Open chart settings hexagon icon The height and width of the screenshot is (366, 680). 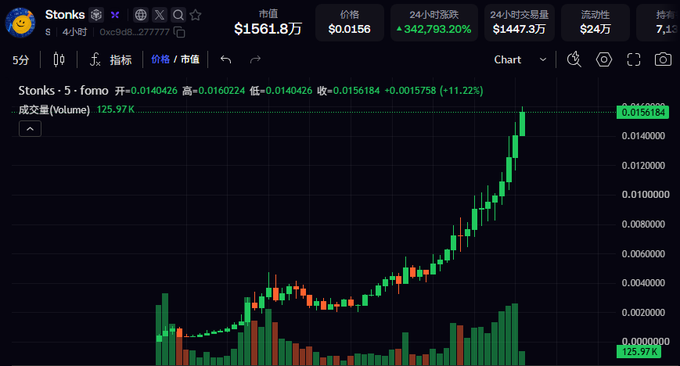[x=604, y=59]
